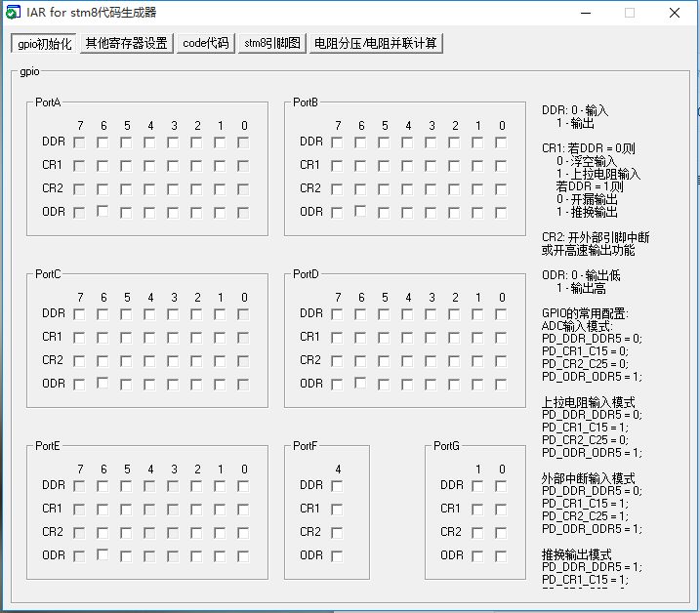Toggle PortC CR2 bit 4
Screen dimensions: 700x613
149,361
